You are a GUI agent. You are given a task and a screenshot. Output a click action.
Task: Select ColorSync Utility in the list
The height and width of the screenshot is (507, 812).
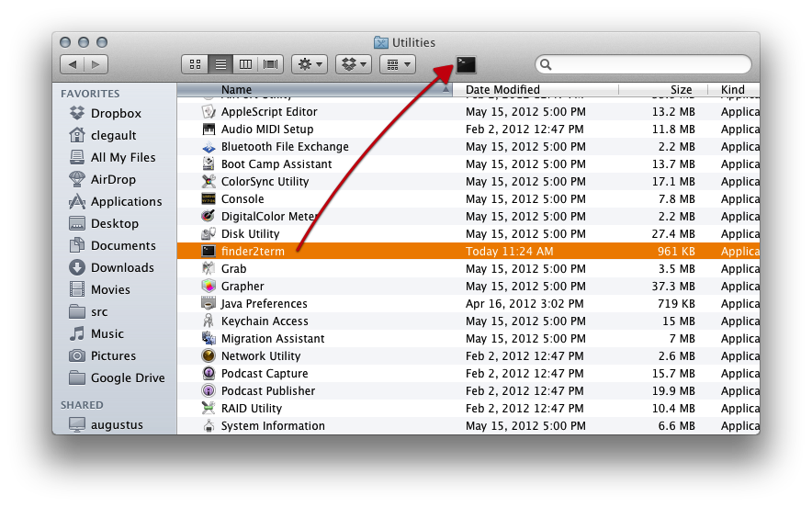coord(468,181)
